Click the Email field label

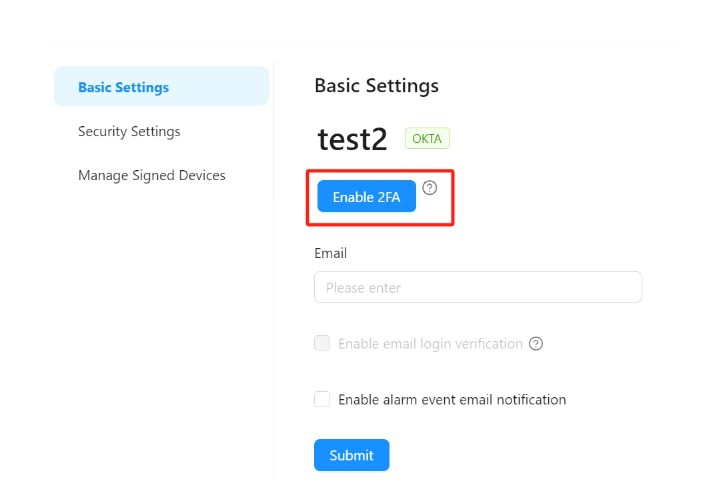tap(330, 254)
